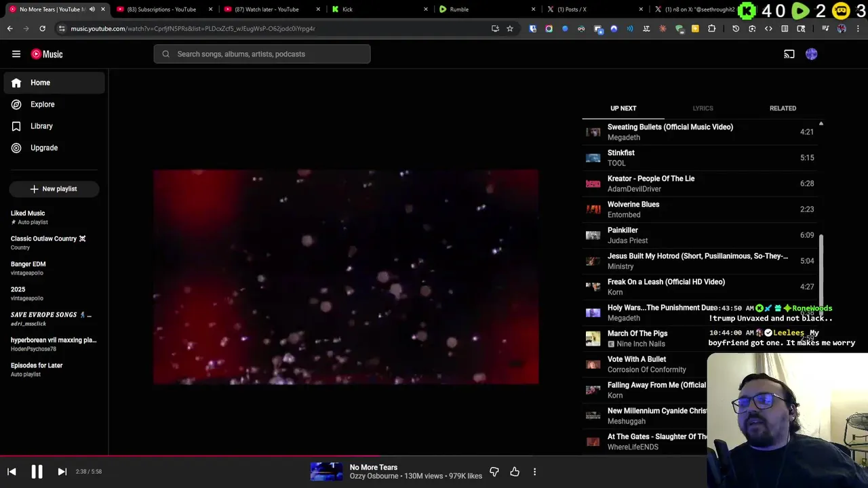Go back in browser history
The height and width of the screenshot is (488, 868).
coord(9,28)
